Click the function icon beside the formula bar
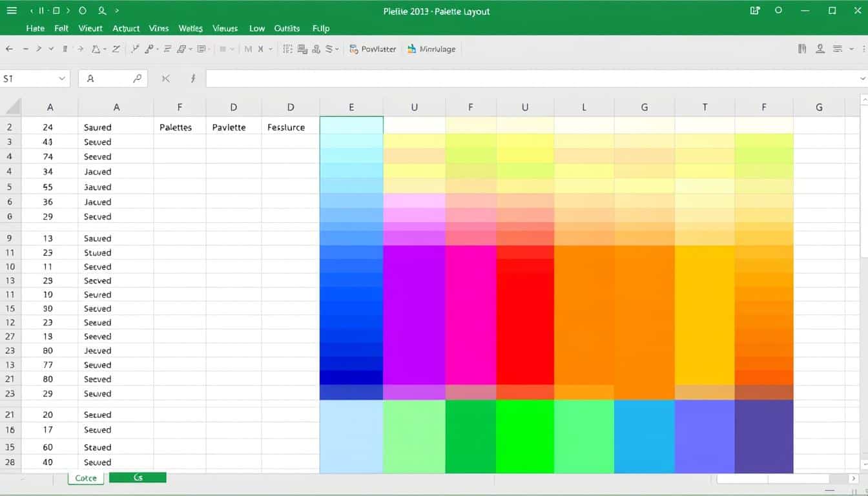The image size is (868, 496). (x=193, y=79)
